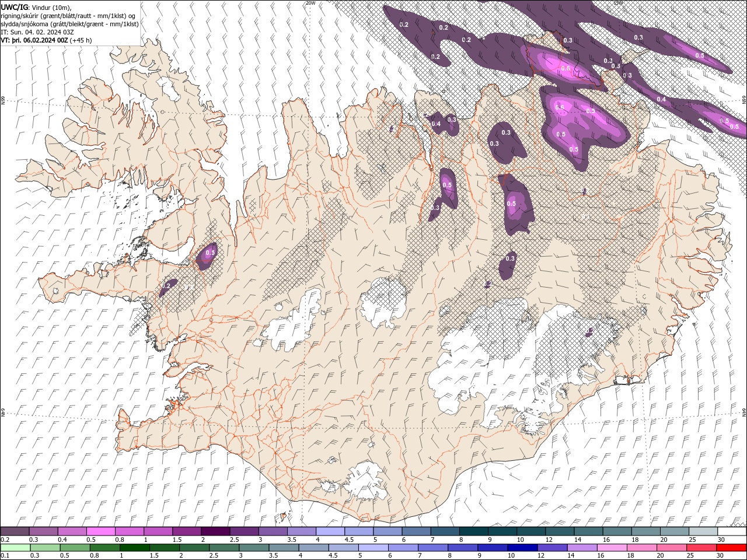Screen dimensions: 747x560
Task: Select upper legend row 2.5 swatch
Action: [244, 531]
